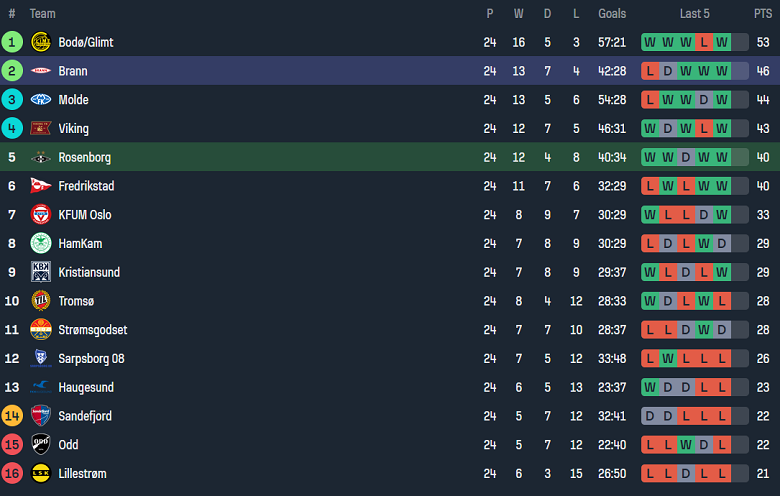Click the Viking team logo
780x496 pixels.
(x=41, y=128)
